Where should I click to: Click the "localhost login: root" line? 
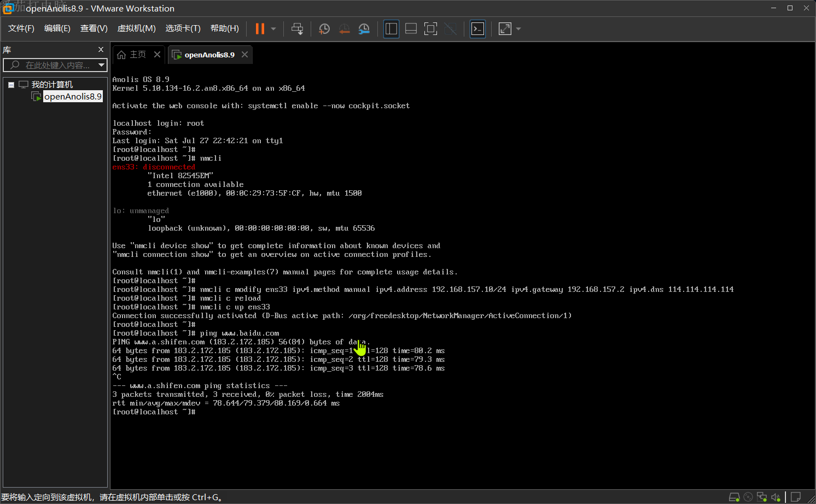point(158,123)
